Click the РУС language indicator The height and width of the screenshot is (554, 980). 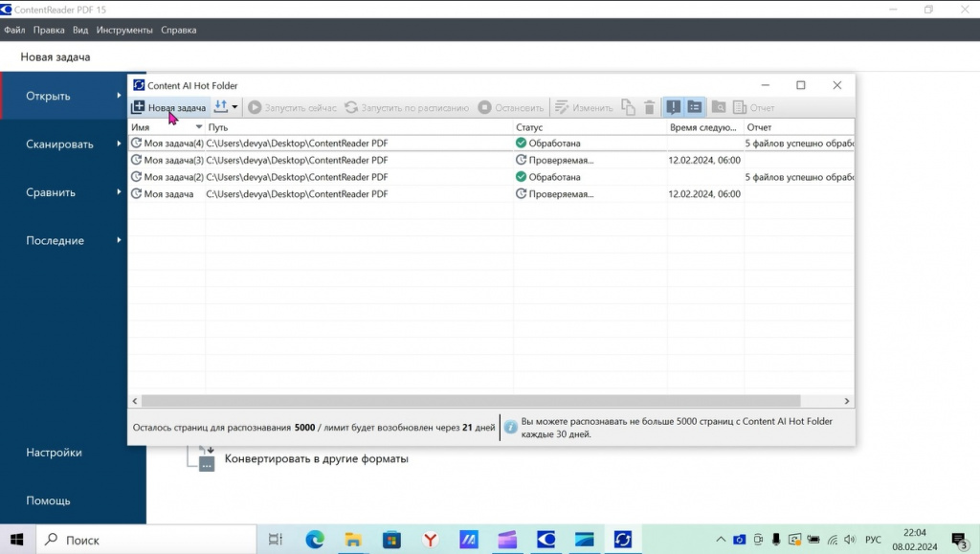(x=873, y=540)
